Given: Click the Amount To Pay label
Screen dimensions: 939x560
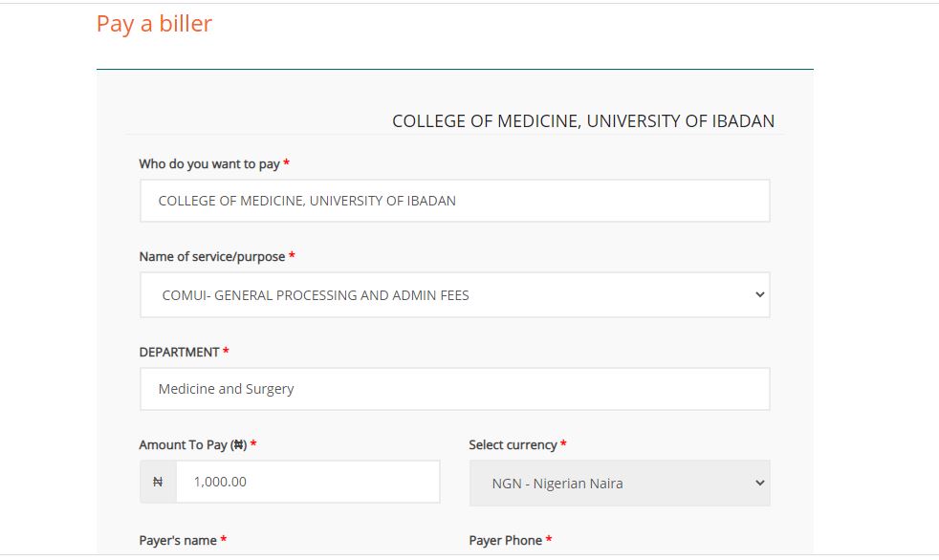Looking at the screenshot, I should point(193,445).
